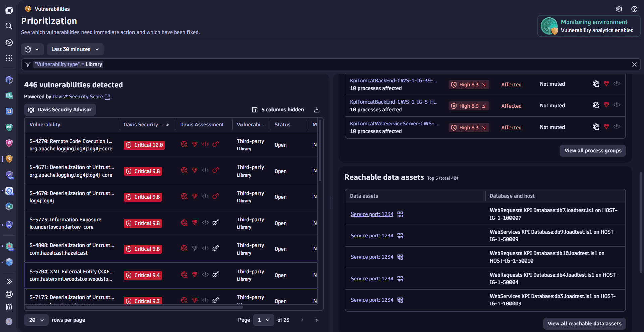Open Service port: 1234 for db7.loadtest.is1

(372, 214)
